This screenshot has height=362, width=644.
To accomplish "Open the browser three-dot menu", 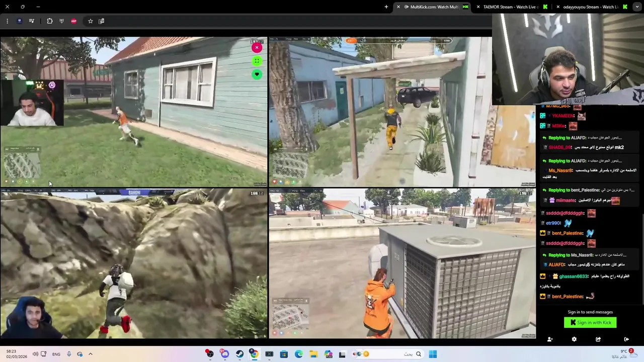I will [x=7, y=21].
